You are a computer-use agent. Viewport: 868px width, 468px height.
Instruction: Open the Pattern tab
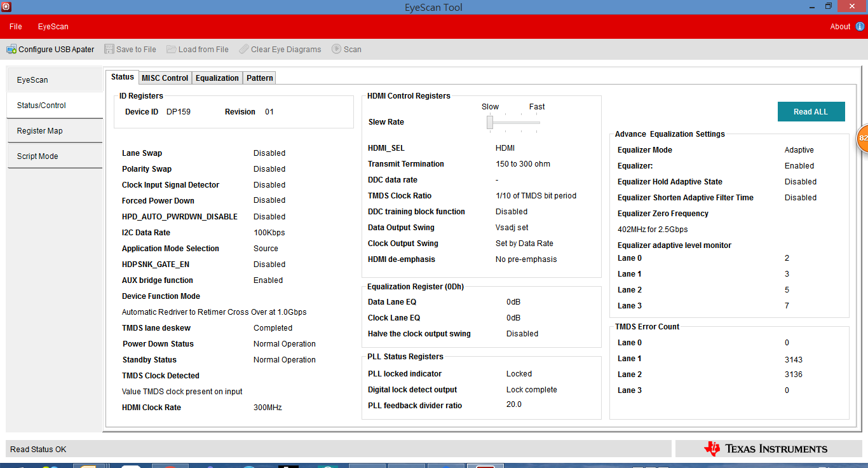[x=260, y=78]
